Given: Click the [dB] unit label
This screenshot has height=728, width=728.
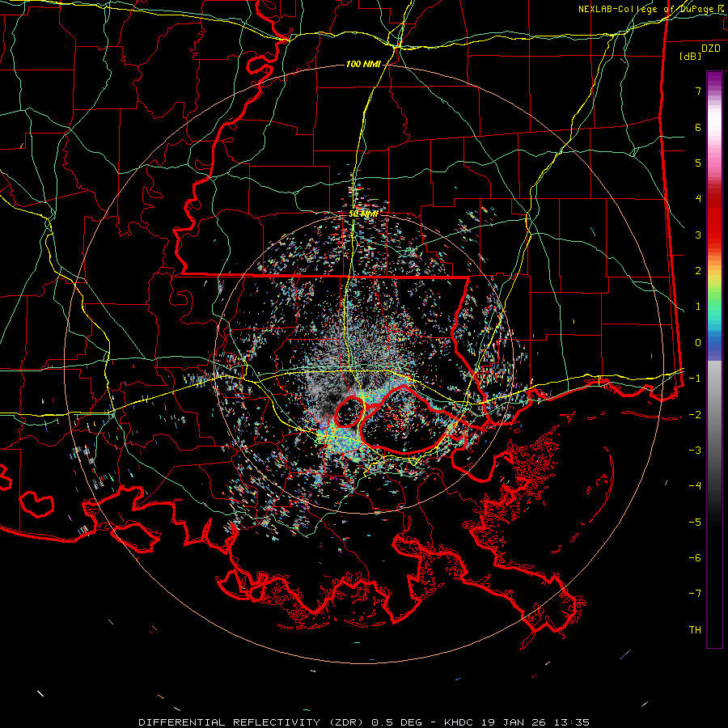Looking at the screenshot, I should [691, 56].
